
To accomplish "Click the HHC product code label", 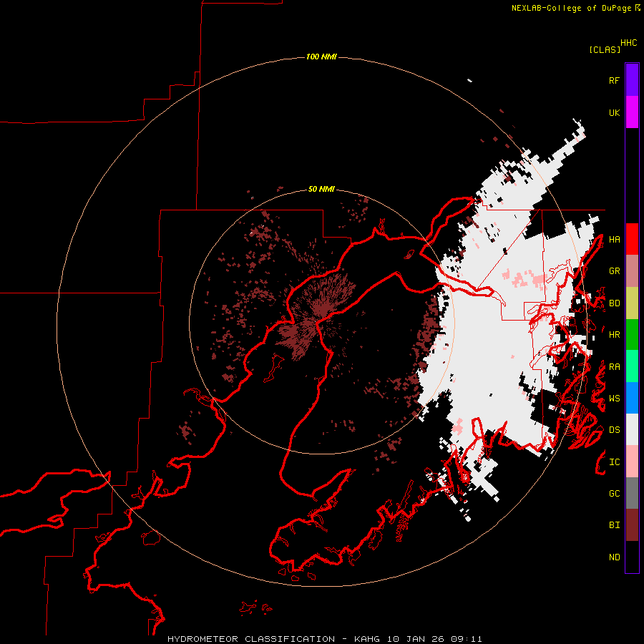I will (629, 43).
